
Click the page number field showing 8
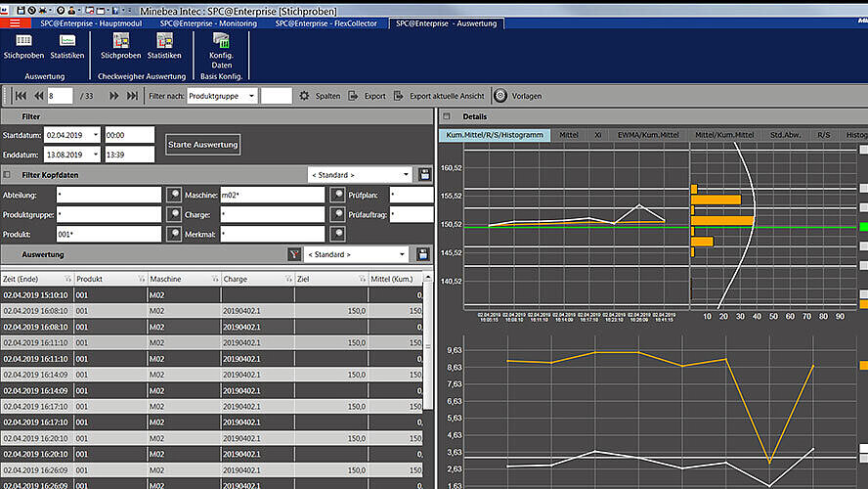pos(60,96)
